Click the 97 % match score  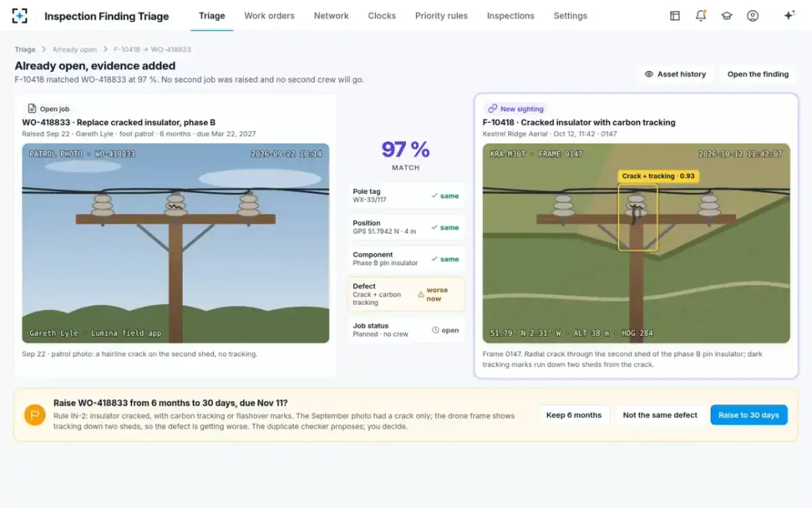pos(406,149)
